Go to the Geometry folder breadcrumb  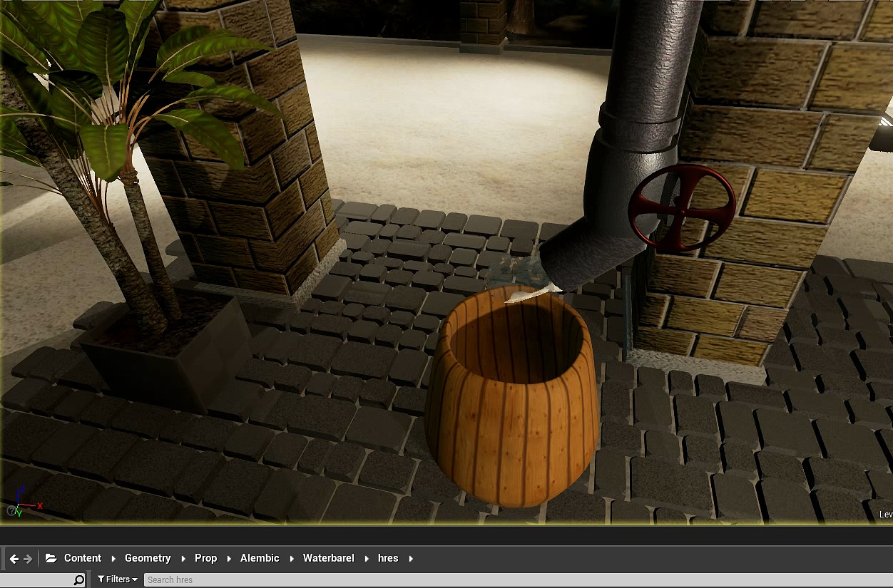coord(148,558)
